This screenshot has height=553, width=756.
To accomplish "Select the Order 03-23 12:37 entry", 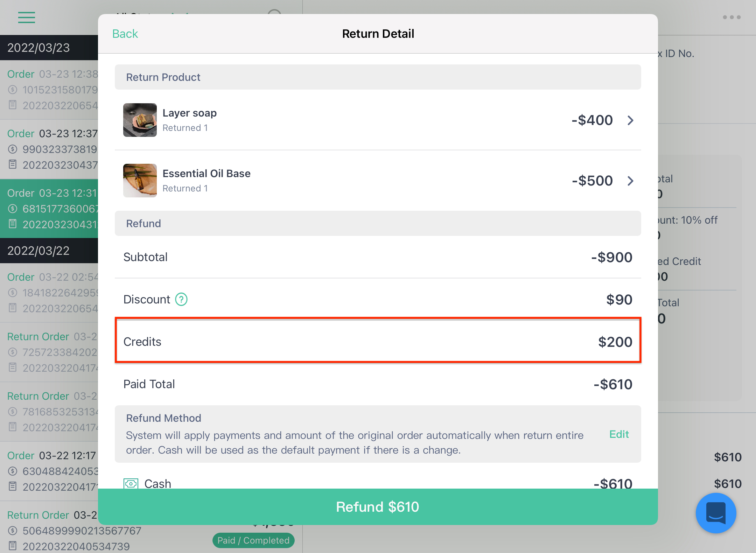I will (x=49, y=149).
